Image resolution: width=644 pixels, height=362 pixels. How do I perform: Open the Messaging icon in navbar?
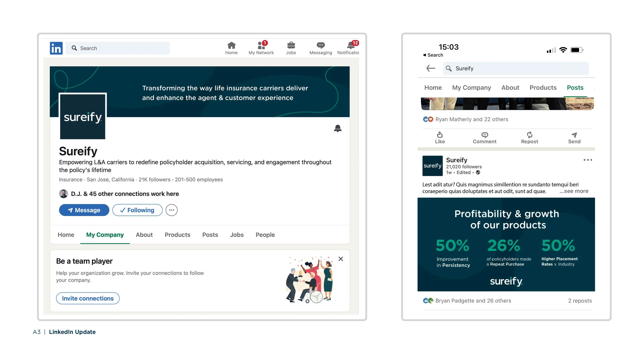click(320, 48)
